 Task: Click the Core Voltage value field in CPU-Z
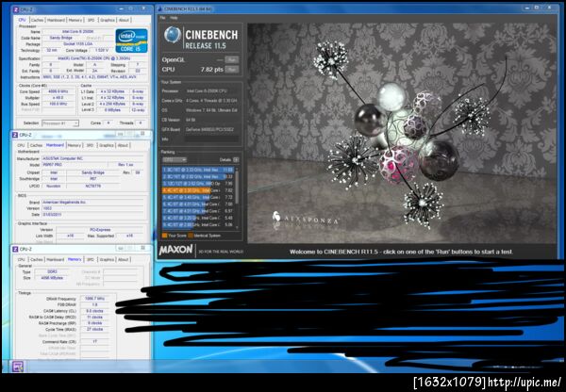102,51
